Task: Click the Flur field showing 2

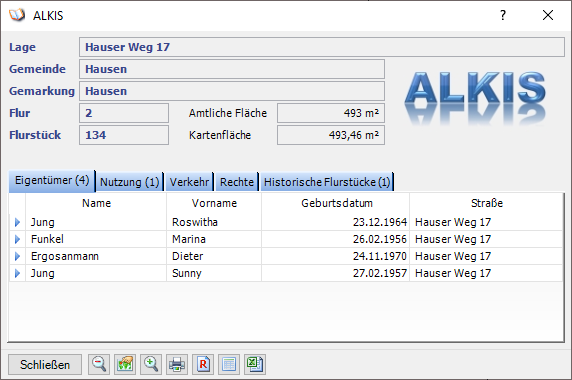Action: (124, 113)
